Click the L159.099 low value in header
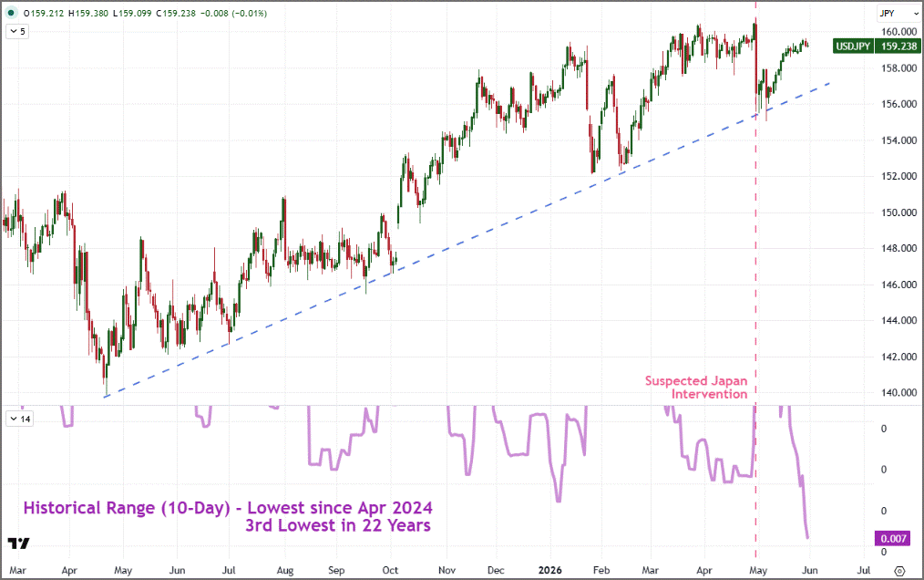Viewport: 924px width, 580px height. point(132,13)
